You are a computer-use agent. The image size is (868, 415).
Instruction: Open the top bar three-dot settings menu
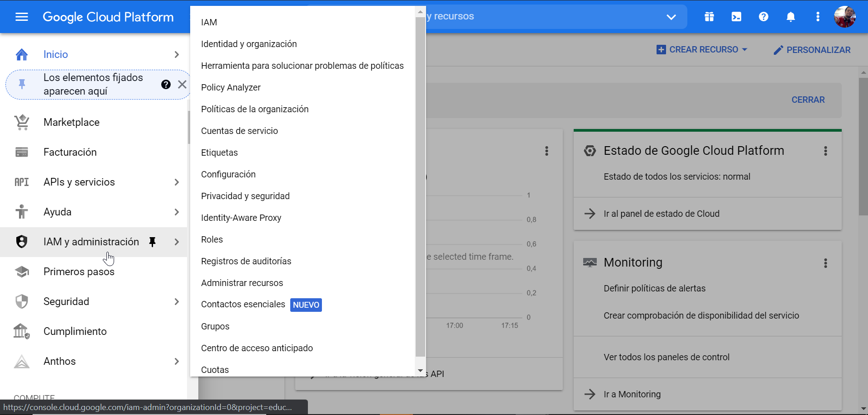coord(818,17)
